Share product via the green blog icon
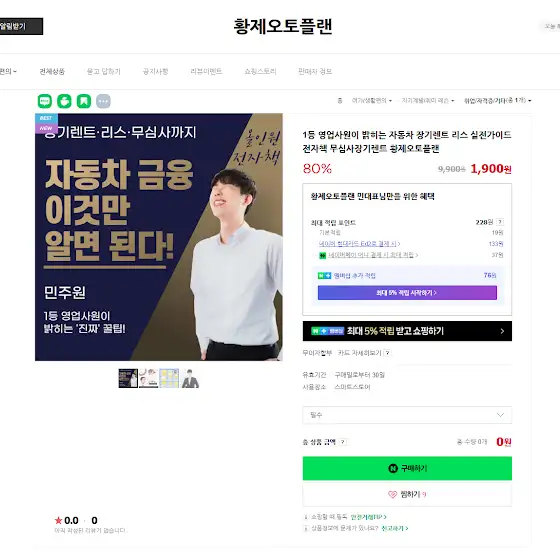560x560 pixels. click(x=45, y=101)
